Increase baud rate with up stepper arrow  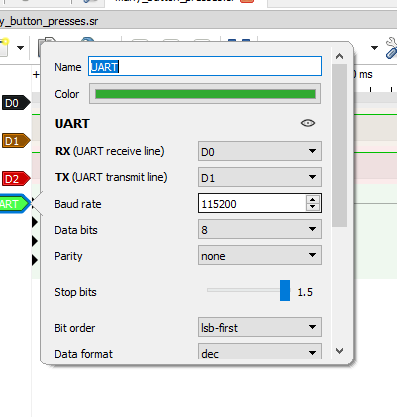click(x=312, y=199)
